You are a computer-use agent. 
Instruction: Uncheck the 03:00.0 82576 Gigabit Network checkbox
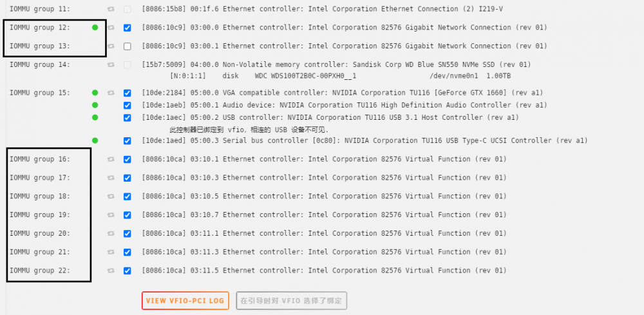coord(128,28)
